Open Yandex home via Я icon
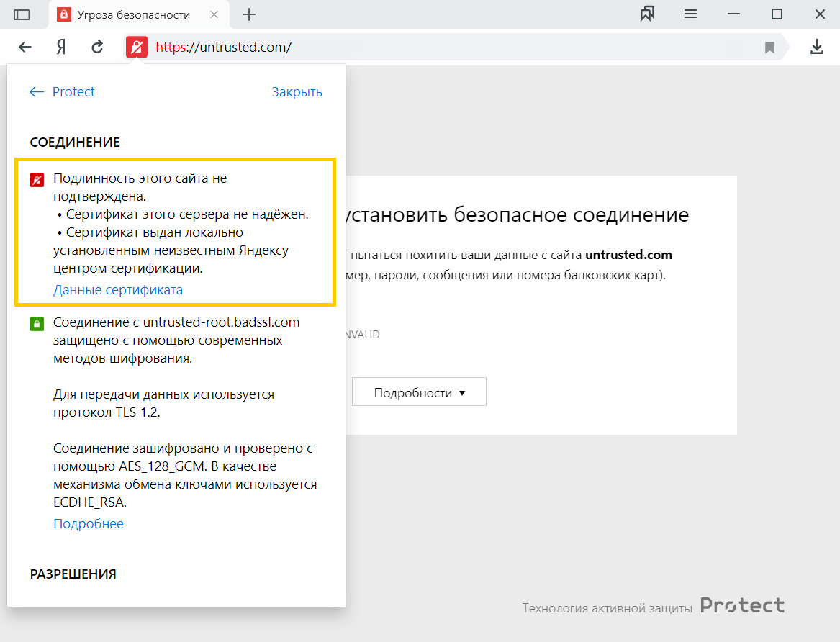Image resolution: width=840 pixels, height=642 pixels. [x=61, y=47]
